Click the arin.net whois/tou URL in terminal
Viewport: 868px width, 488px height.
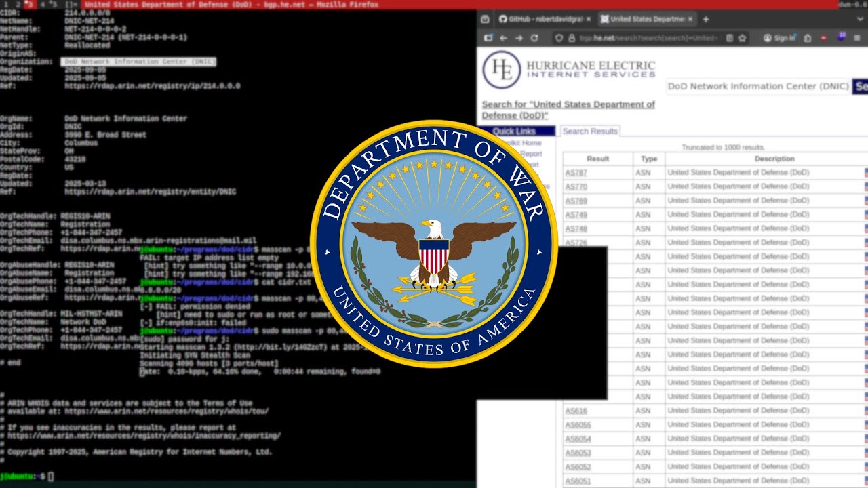[167, 411]
